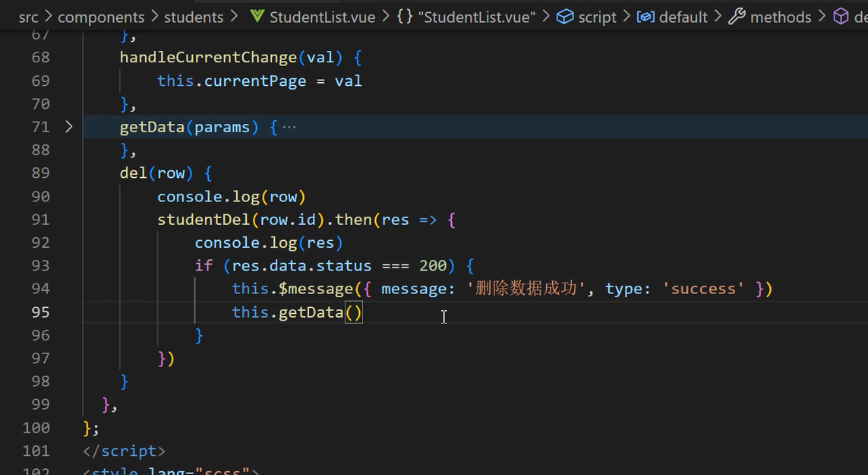Viewport: 868px width, 475px height.
Task: Click line number 95 in the gutter
Action: point(40,312)
